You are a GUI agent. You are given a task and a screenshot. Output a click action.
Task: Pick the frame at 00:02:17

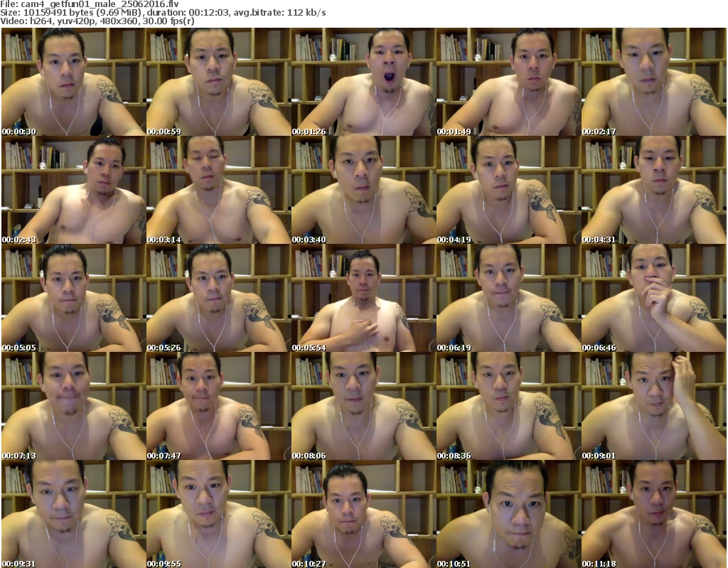point(654,82)
